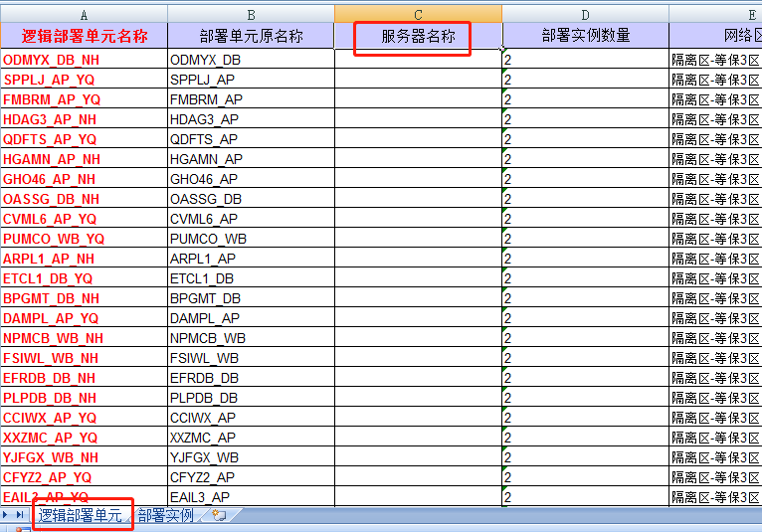762x532 pixels.
Task: Select cell DAMPL_AP_YQ
Action: [85, 318]
